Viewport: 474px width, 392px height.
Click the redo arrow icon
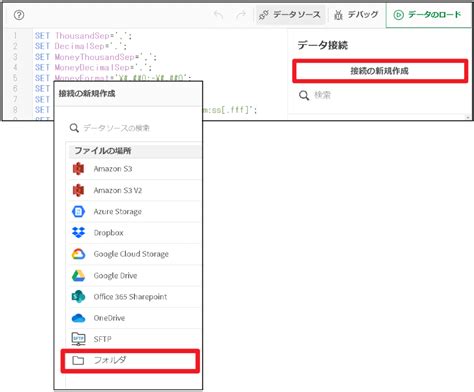[x=241, y=15]
